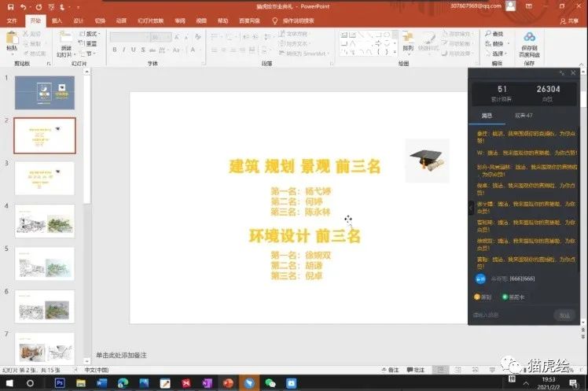Select slide 1 thumbnail in the slide panel
The width and height of the screenshot is (588, 391).
tap(45, 93)
